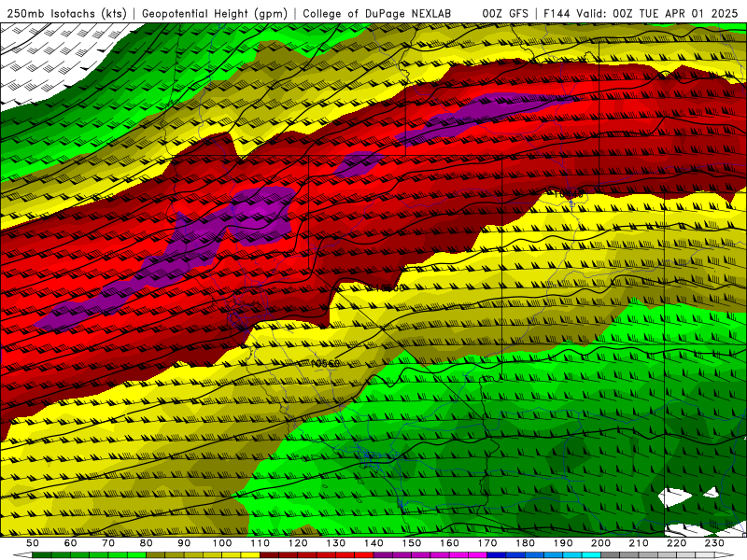Click the 10560 height contour label

[325, 363]
